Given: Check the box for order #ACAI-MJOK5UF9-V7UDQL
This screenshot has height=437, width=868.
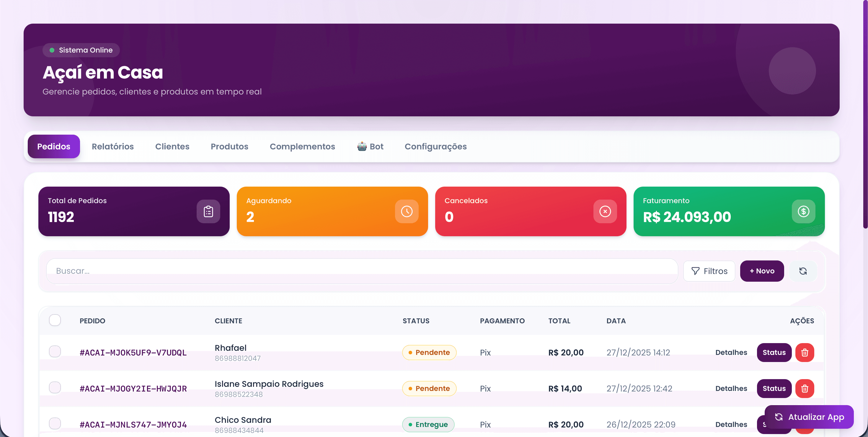Looking at the screenshot, I should 55,351.
